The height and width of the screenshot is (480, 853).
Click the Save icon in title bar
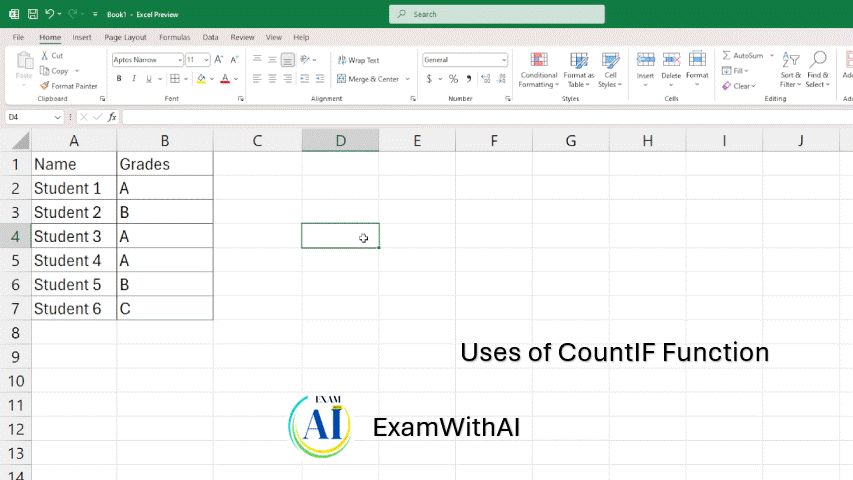33,14
